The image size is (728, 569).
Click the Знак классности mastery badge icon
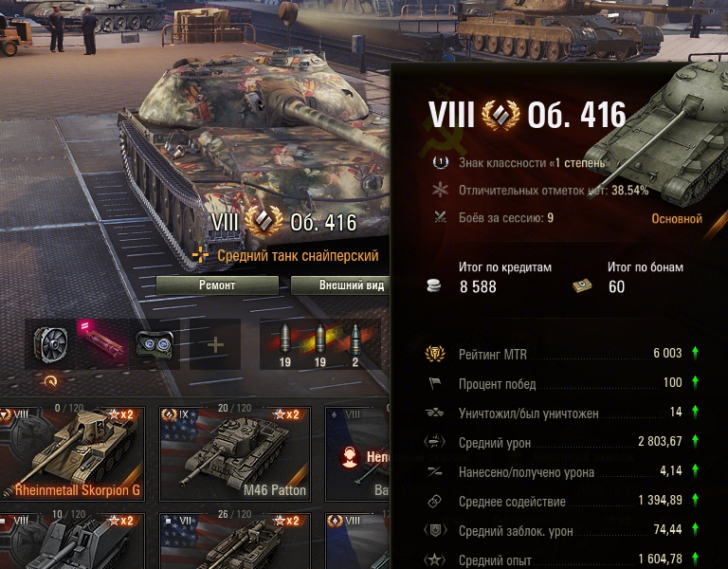[x=440, y=162]
